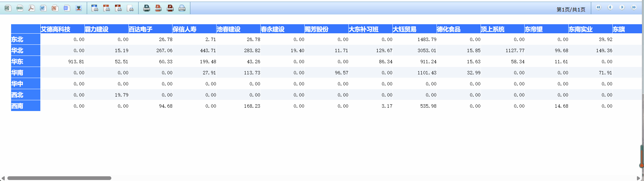Print using the red 'P' printer
The height and width of the screenshot is (181, 644).
point(170,8)
